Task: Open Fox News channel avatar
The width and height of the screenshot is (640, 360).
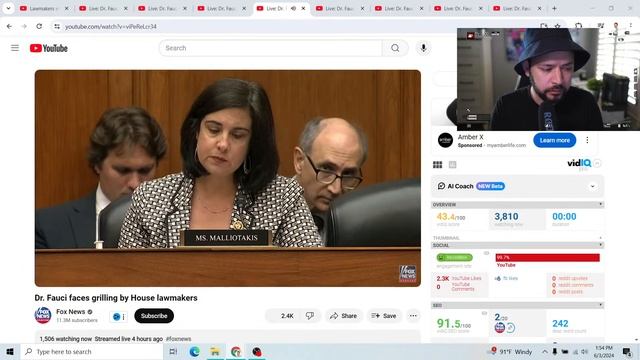Action: [x=43, y=316]
